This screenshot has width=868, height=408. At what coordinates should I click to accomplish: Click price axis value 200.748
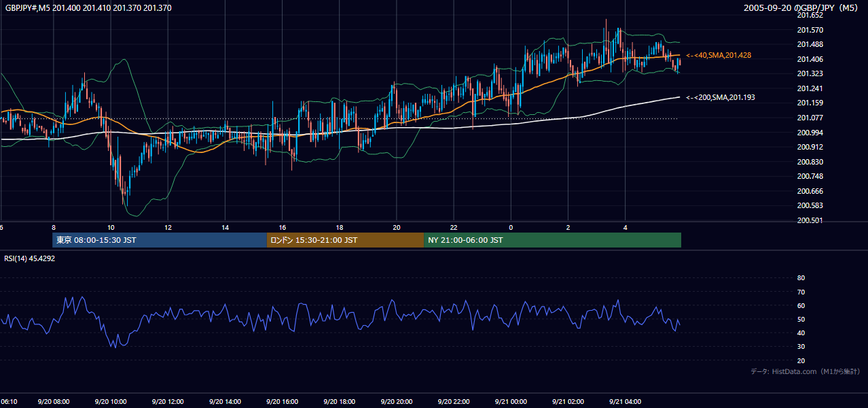pyautogui.click(x=810, y=176)
